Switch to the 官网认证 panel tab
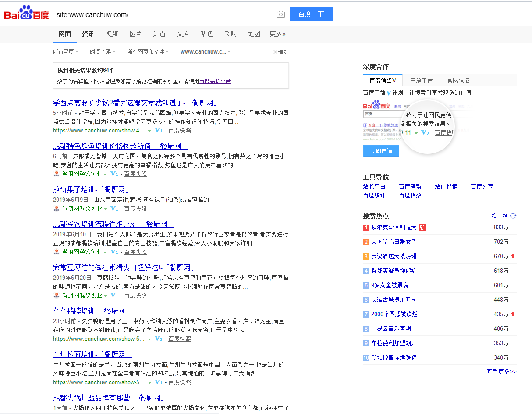This screenshot has height=414, width=532. coord(458,80)
